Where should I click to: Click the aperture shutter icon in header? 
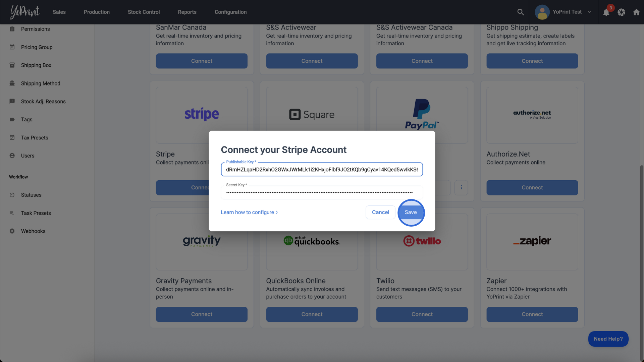622,12
